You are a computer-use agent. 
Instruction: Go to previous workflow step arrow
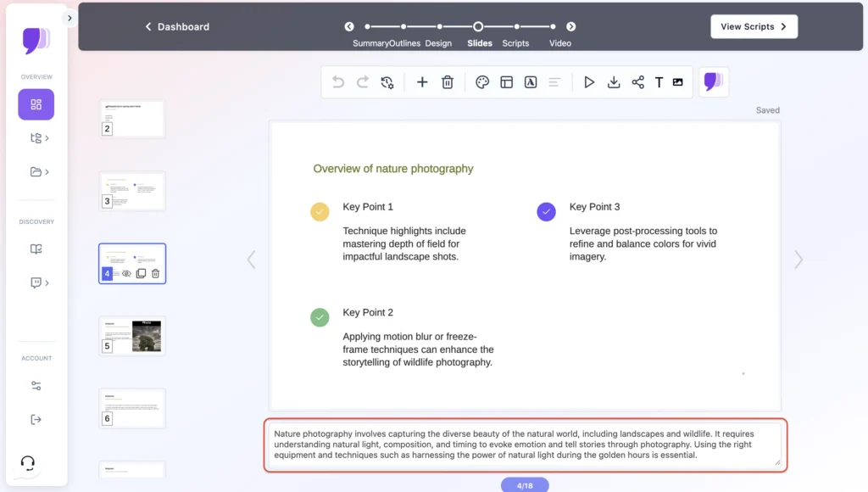pos(349,26)
